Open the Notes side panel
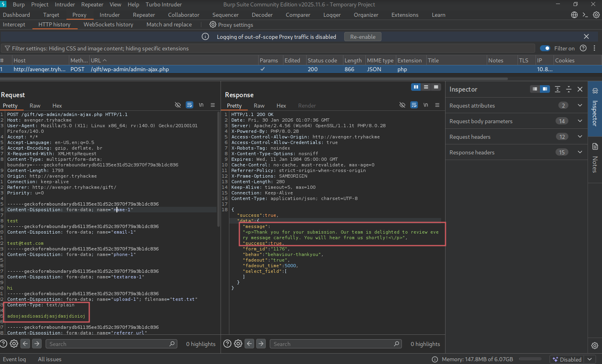The height and width of the screenshot is (364, 602). click(x=595, y=158)
